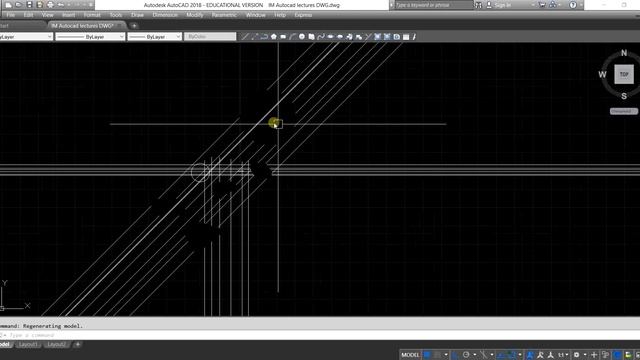Open the Window menu
Screen dimensions: 640x360
tap(256, 15)
